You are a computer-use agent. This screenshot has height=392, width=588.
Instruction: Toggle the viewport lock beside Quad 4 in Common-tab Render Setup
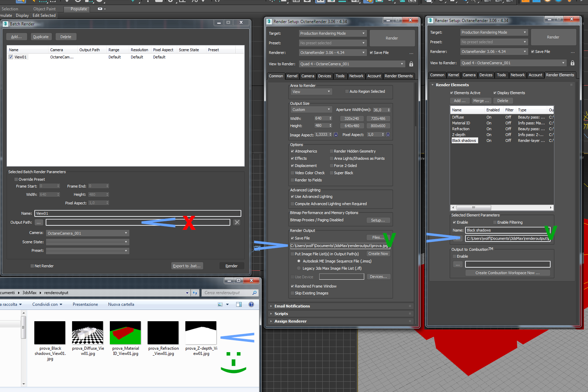coord(411,64)
